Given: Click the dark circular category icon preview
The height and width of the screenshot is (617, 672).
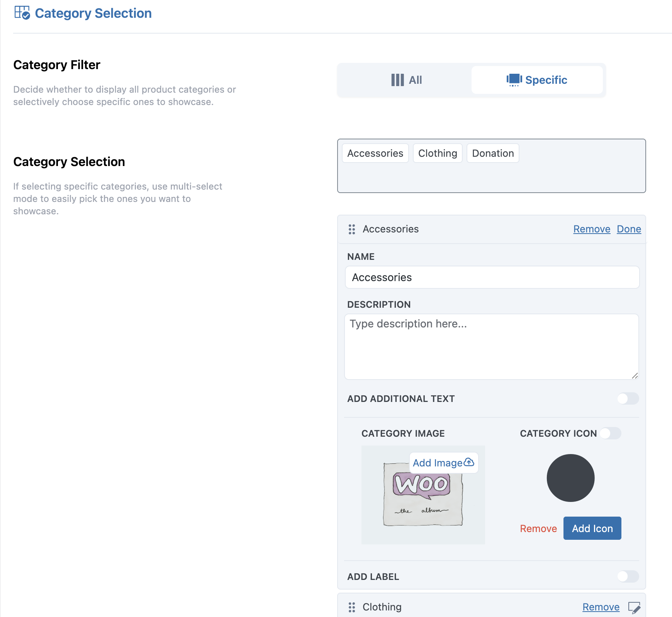Looking at the screenshot, I should coord(570,478).
